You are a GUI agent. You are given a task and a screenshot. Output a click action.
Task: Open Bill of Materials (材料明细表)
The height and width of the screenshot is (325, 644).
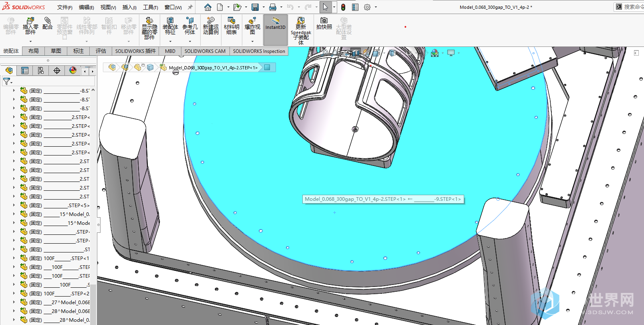[231, 26]
